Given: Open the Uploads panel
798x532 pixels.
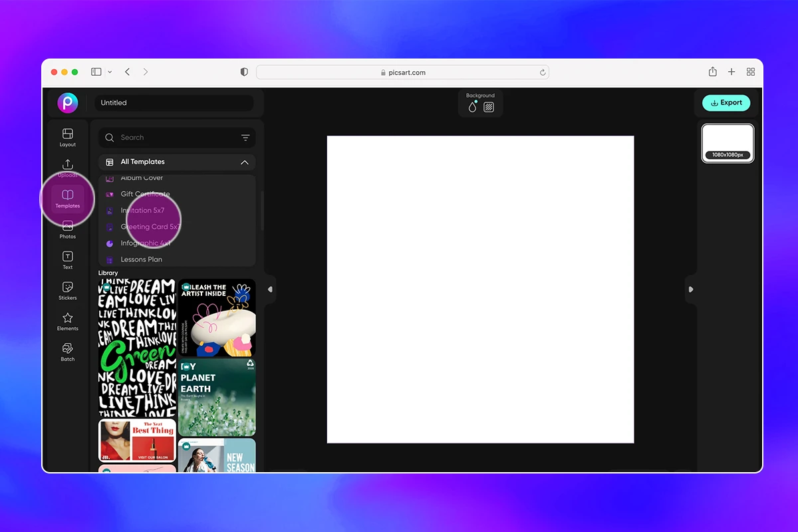Looking at the screenshot, I should (x=67, y=168).
